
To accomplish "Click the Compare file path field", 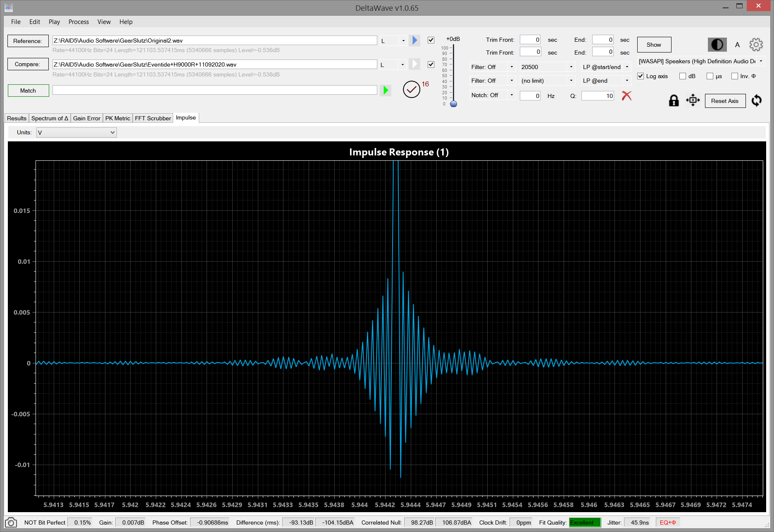I will tap(214, 64).
